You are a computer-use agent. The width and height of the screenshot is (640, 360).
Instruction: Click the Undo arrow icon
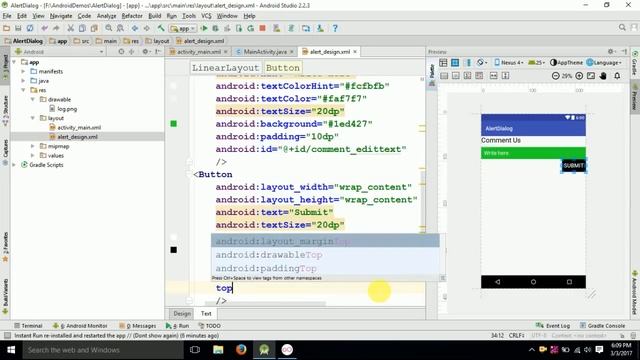pyautogui.click(x=44, y=28)
